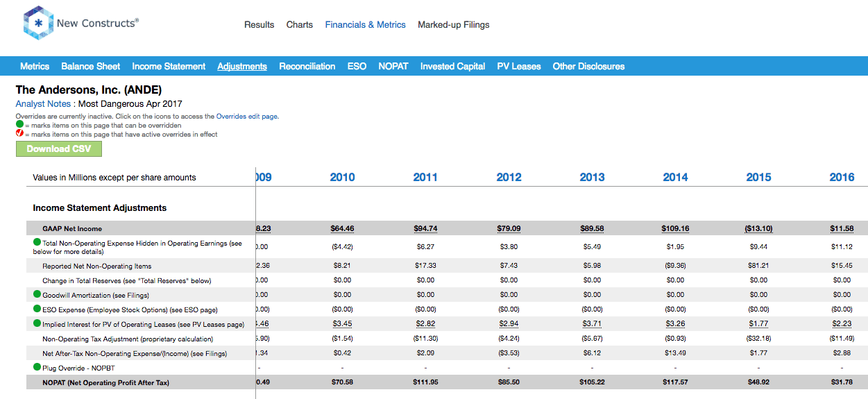
Task: Open the Results page
Action: pyautogui.click(x=259, y=24)
